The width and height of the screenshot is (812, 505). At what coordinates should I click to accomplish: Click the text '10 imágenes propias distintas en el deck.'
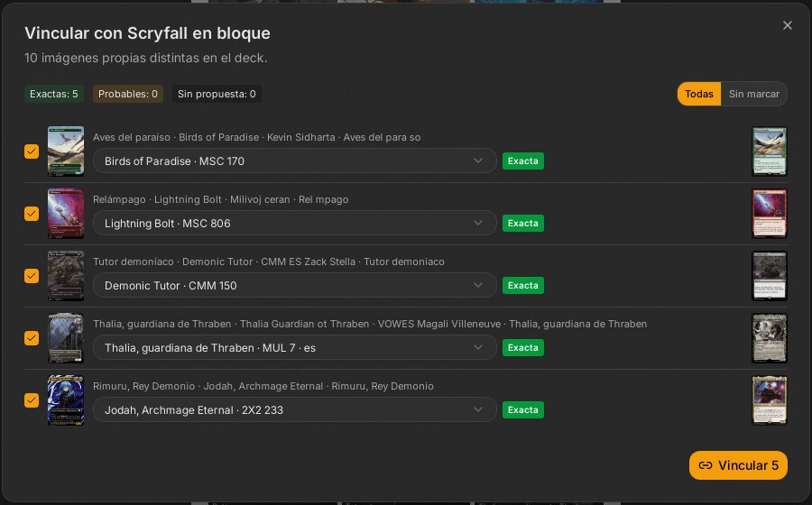click(146, 58)
